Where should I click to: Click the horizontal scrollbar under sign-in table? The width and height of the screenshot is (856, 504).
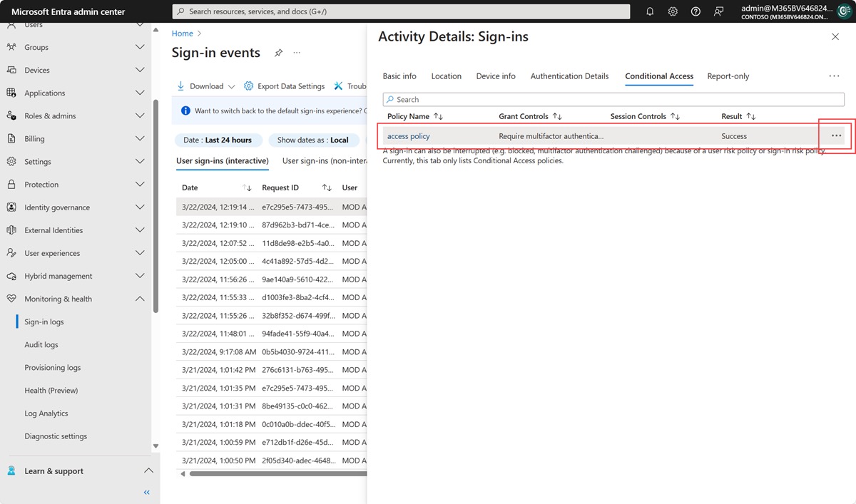[278, 473]
